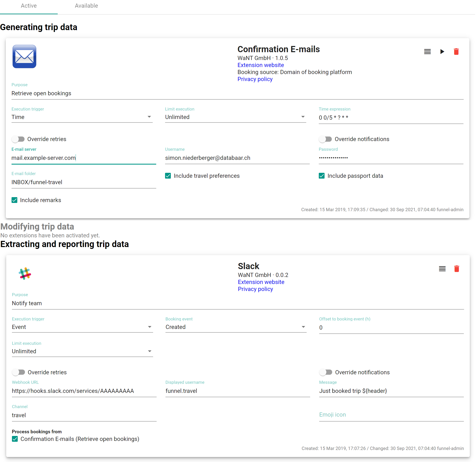Open Slack Extension website link
Image resolution: width=476 pixels, height=464 pixels.
click(261, 283)
